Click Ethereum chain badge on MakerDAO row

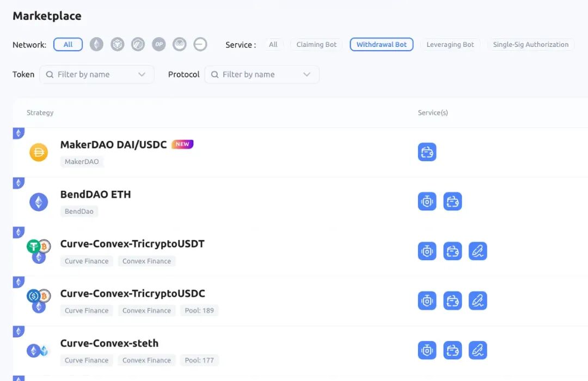[x=19, y=133]
